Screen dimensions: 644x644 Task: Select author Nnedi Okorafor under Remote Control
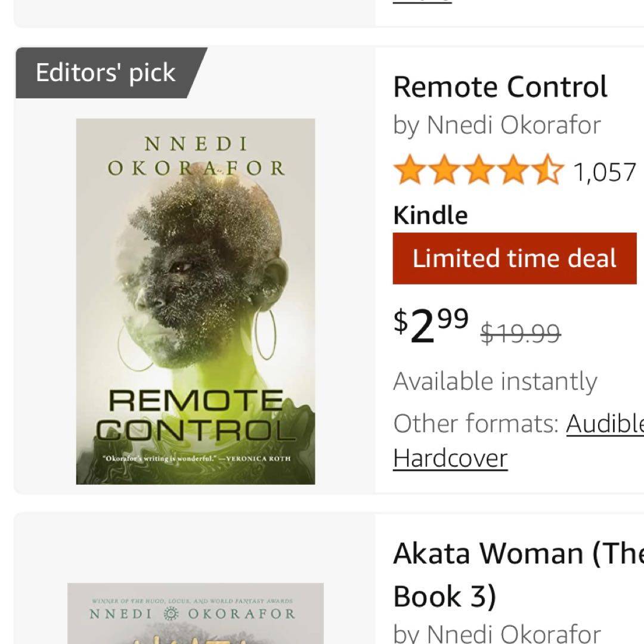point(513,125)
